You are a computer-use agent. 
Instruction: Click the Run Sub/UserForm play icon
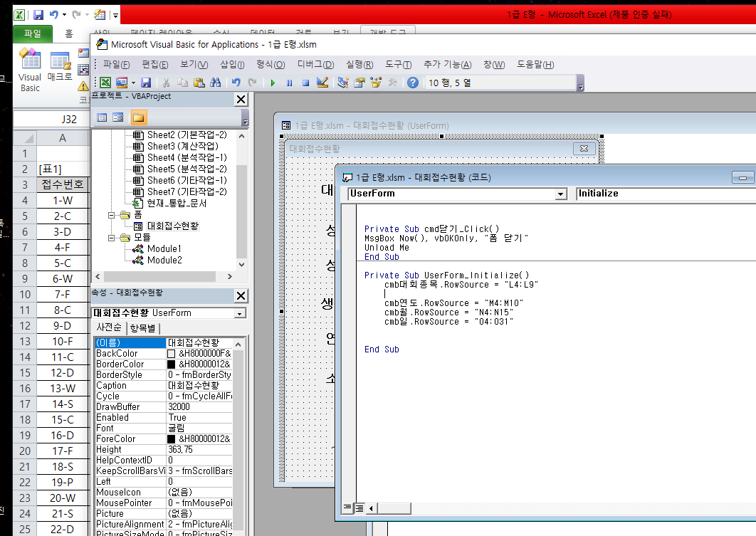(273, 83)
